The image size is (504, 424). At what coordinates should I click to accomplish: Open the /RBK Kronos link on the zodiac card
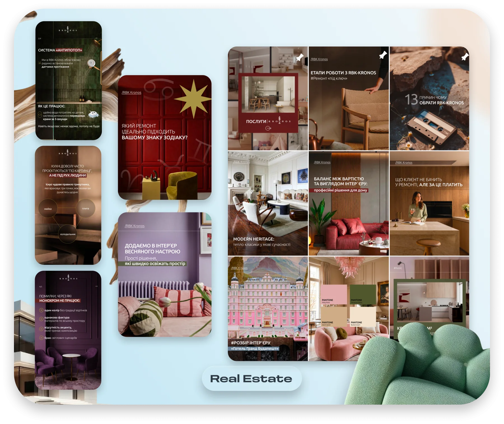pyautogui.click(x=132, y=92)
